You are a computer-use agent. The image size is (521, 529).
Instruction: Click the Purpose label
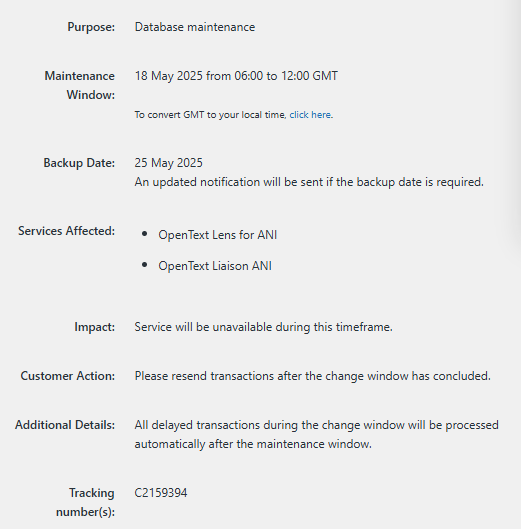[91, 27]
